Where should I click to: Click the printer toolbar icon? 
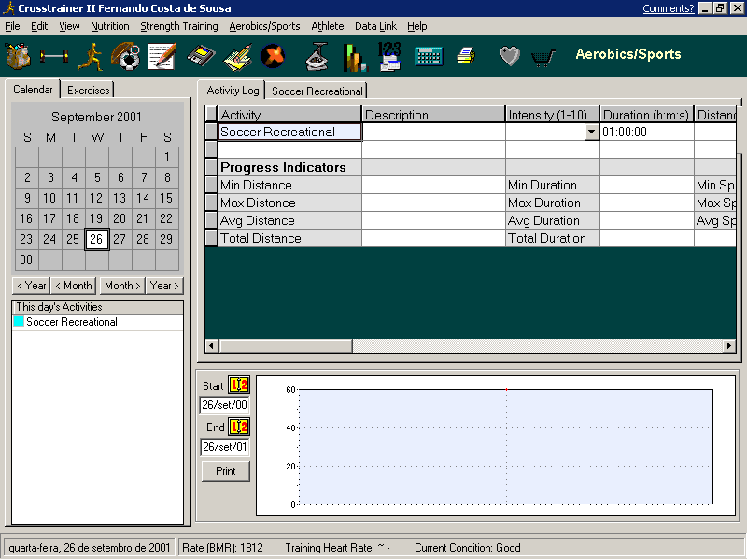466,57
